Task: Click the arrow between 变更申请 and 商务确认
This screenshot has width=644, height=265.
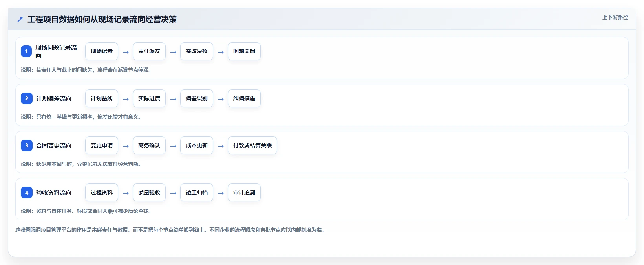Action: (x=126, y=146)
